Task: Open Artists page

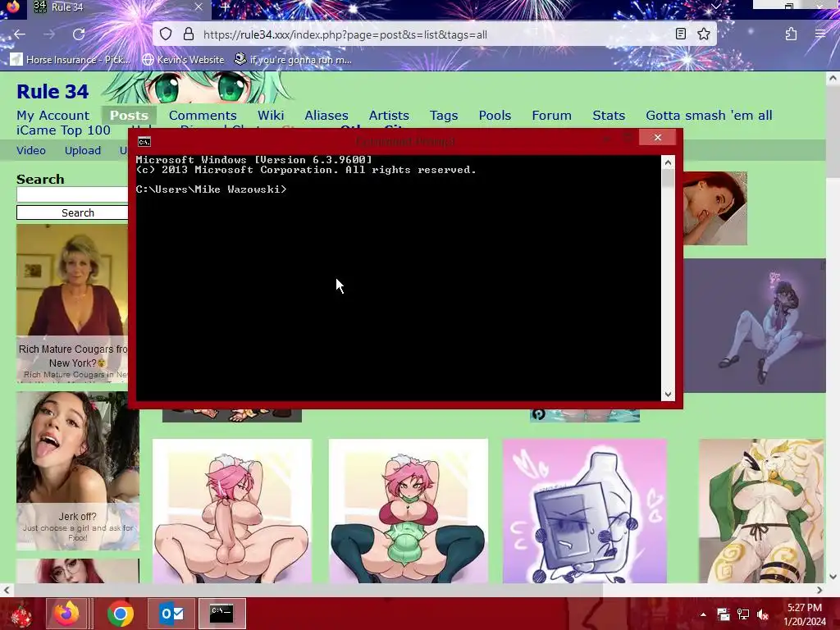Action: [x=389, y=115]
